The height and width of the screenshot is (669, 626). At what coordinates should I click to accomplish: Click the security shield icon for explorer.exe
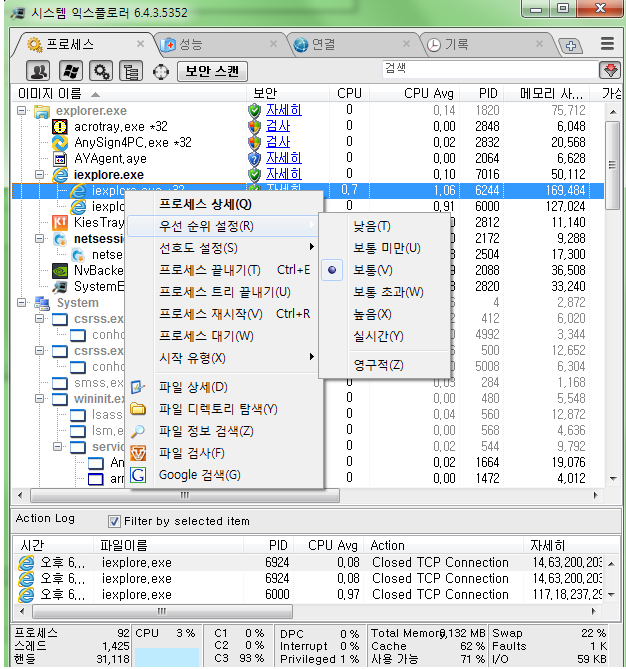click(x=254, y=111)
